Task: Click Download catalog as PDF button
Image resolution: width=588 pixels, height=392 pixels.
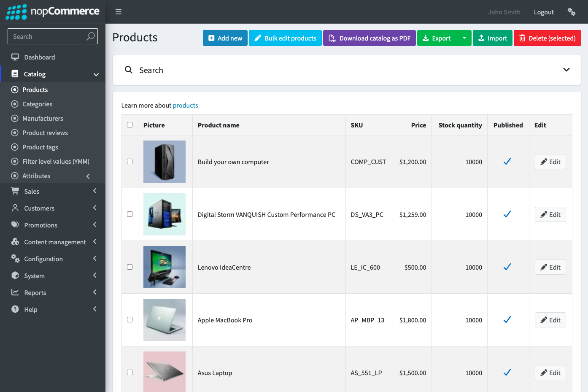Action: (370, 38)
